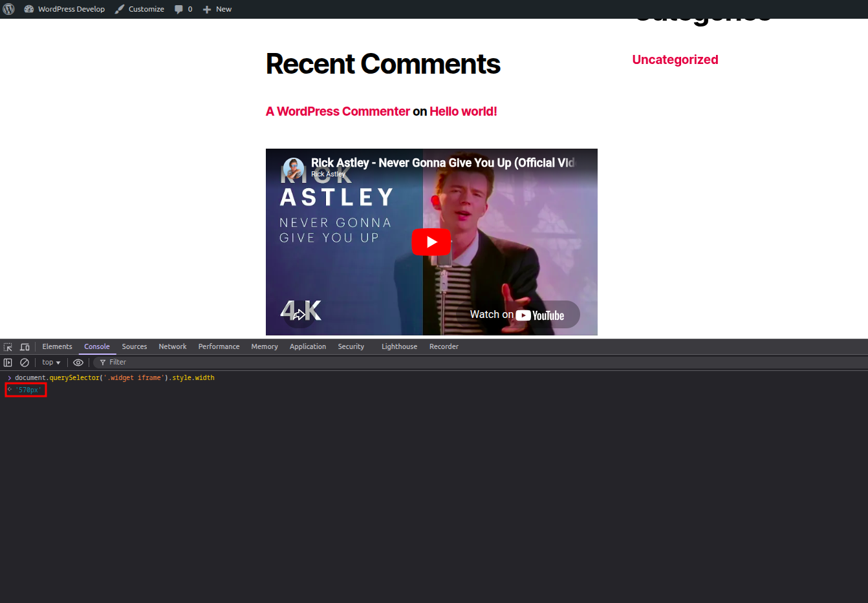Viewport: 868px width, 603px height.
Task: Click the Watch on YouTube button
Action: click(x=517, y=315)
